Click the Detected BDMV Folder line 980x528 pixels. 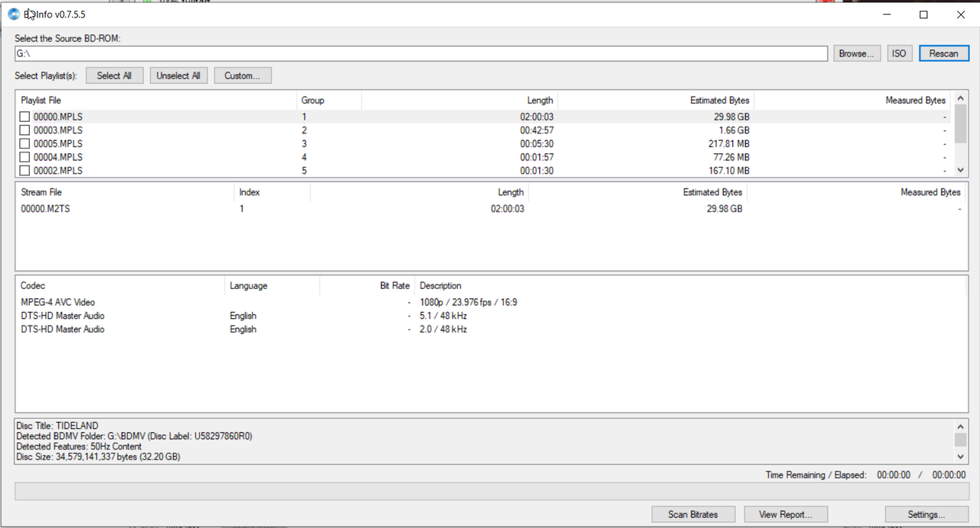[134, 436]
